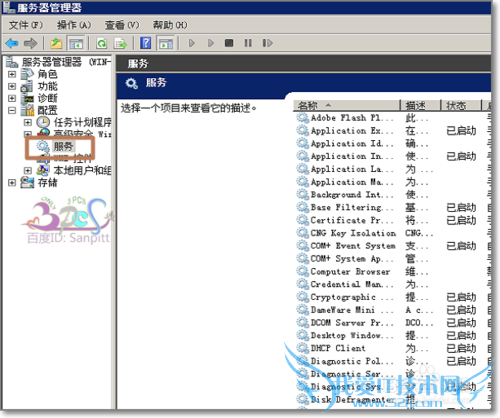Select CNG Key Isolation service row
The width and height of the screenshot is (500, 418).
(x=393, y=233)
